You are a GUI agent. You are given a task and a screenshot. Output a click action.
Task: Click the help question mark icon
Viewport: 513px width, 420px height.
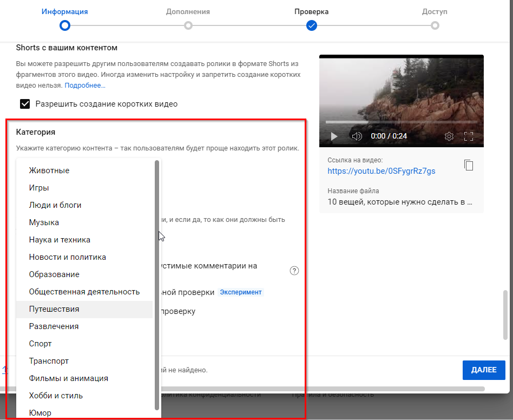click(294, 271)
